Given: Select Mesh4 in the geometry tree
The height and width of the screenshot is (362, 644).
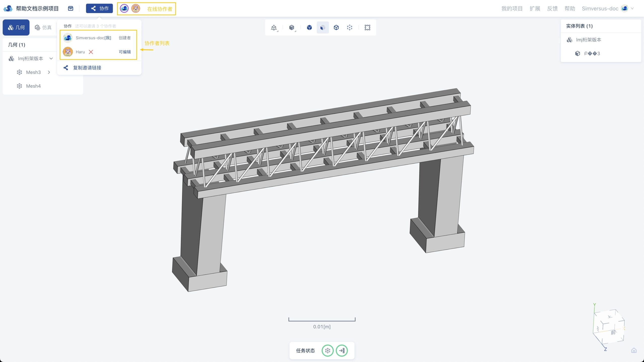Looking at the screenshot, I should (33, 86).
